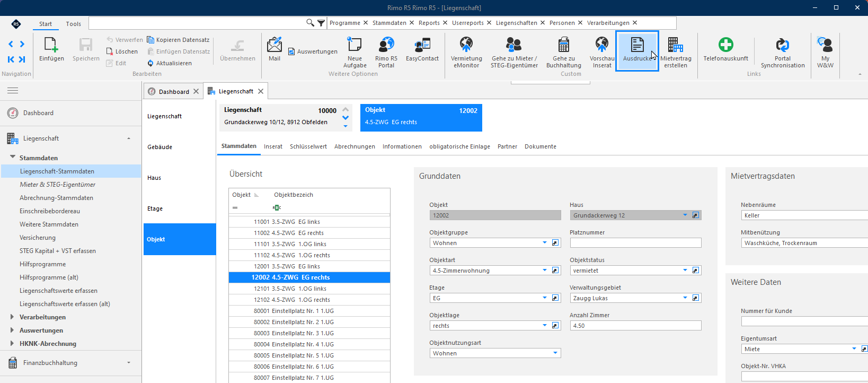Screen dimensions: 868x383
Task: Open Rimo R5 Portal icon
Action: (x=386, y=45)
